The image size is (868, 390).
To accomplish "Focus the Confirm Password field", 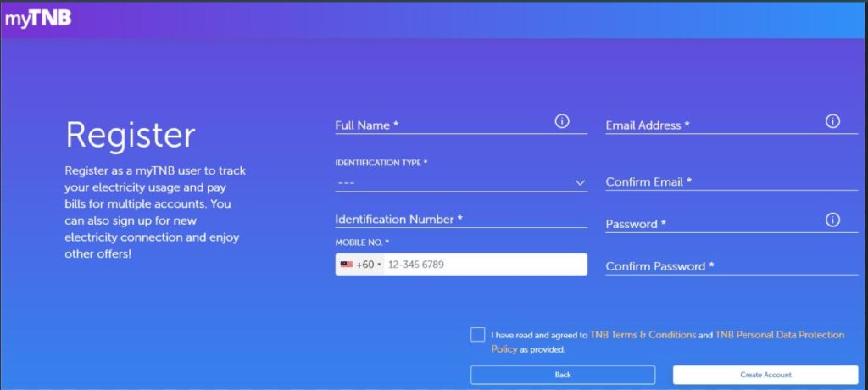I will [732, 266].
